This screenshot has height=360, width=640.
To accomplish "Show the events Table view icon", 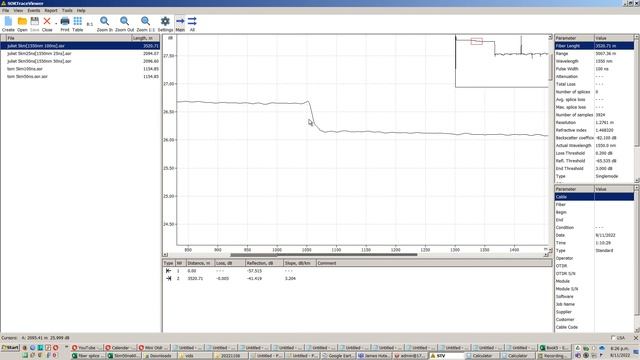I will coord(78,24).
